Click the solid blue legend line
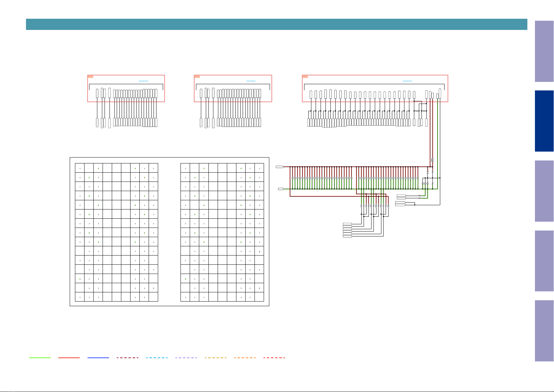 [x=98, y=357]
